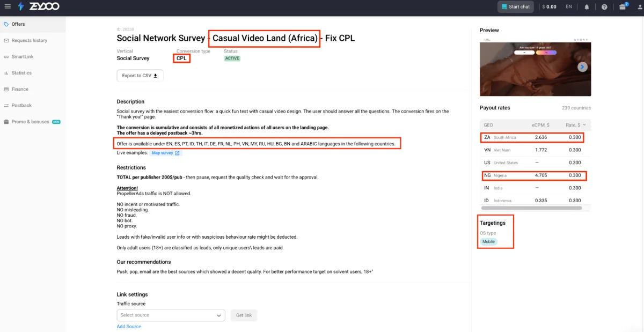Click the Promo & bonuses gift icon
Screen dimensions: 644x332
(8, 122)
